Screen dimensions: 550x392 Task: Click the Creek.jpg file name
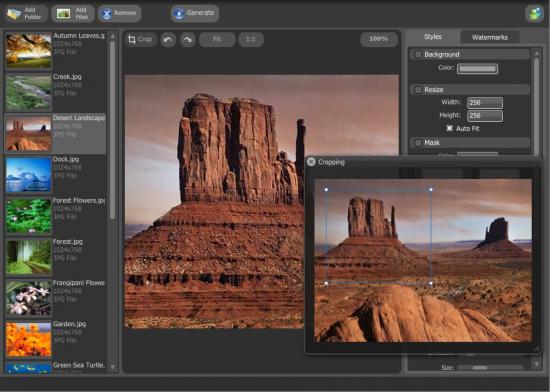[x=67, y=76]
